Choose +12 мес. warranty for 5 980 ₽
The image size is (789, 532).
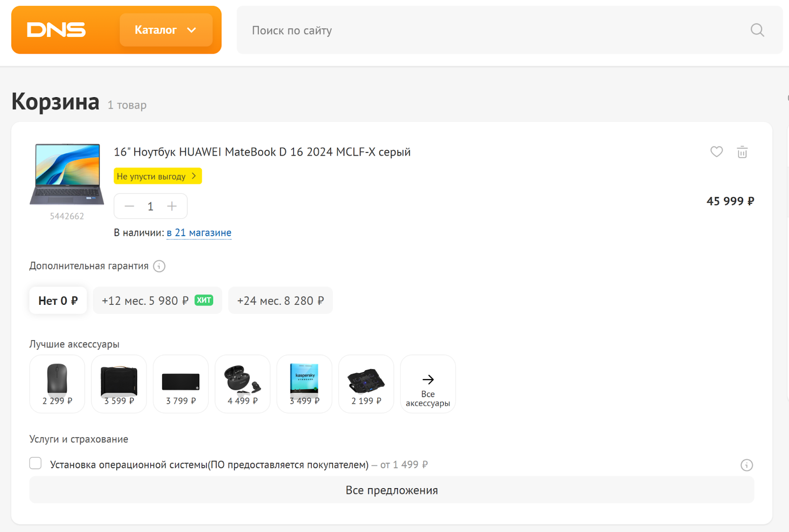click(x=157, y=301)
